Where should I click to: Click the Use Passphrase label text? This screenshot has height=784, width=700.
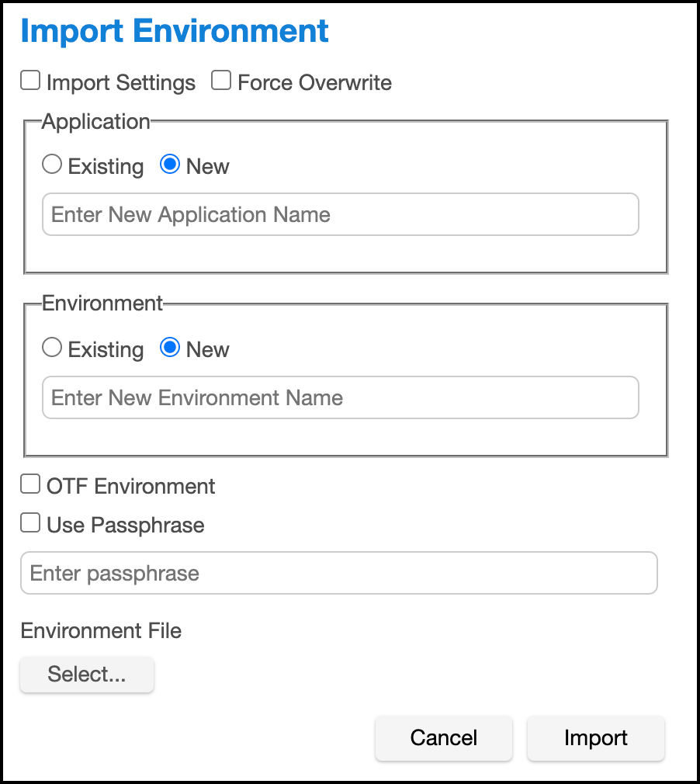coord(126,525)
